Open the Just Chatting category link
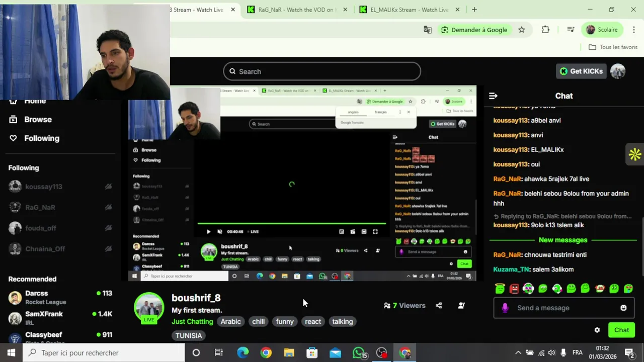The width and height of the screenshot is (644, 362). click(192, 321)
